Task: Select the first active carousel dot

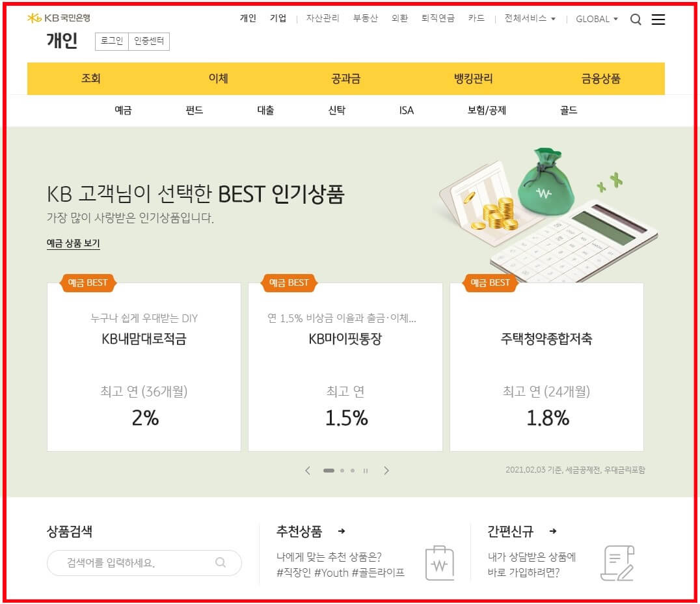Action: coord(329,470)
